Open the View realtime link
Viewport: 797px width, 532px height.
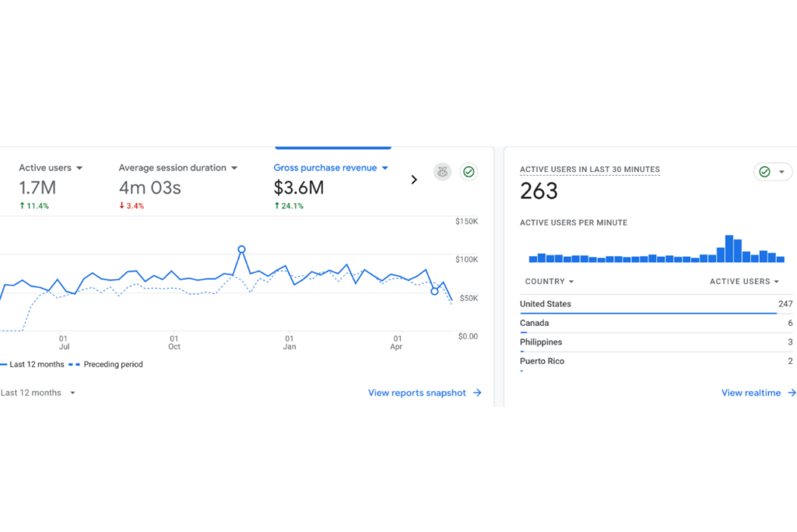pyautogui.click(x=750, y=394)
